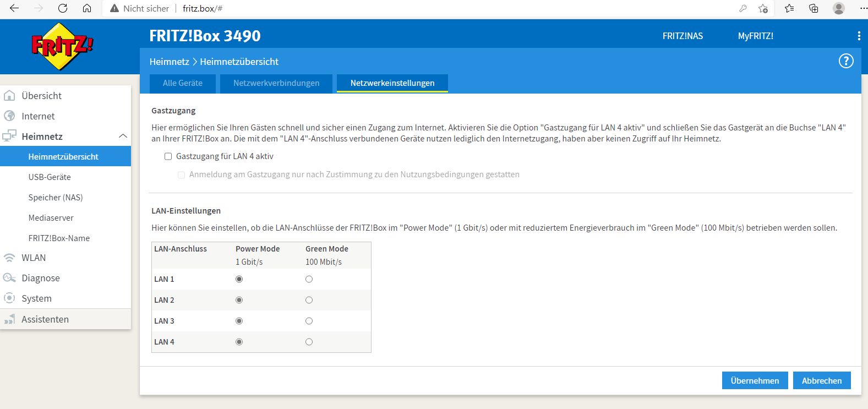The width and height of the screenshot is (868, 409).
Task: Go back using the browser back arrow
Action: (14, 8)
